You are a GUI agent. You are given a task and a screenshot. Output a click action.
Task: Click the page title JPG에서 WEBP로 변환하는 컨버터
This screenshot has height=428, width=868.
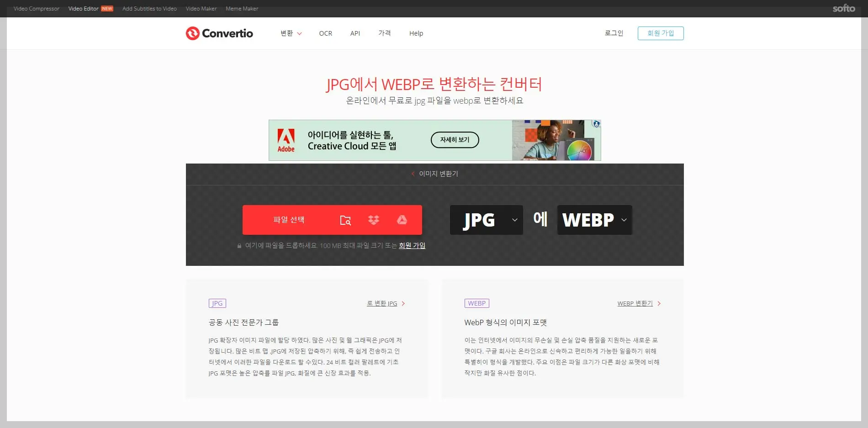pyautogui.click(x=434, y=85)
